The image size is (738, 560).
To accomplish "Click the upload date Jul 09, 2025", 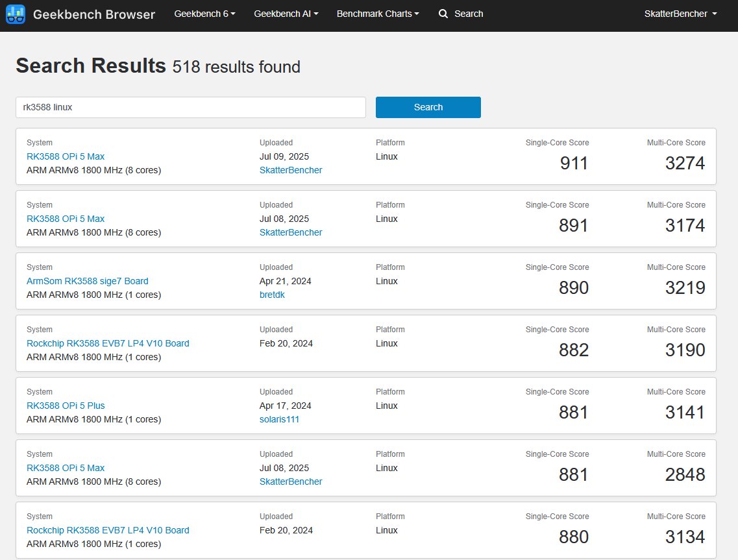I will coord(284,156).
